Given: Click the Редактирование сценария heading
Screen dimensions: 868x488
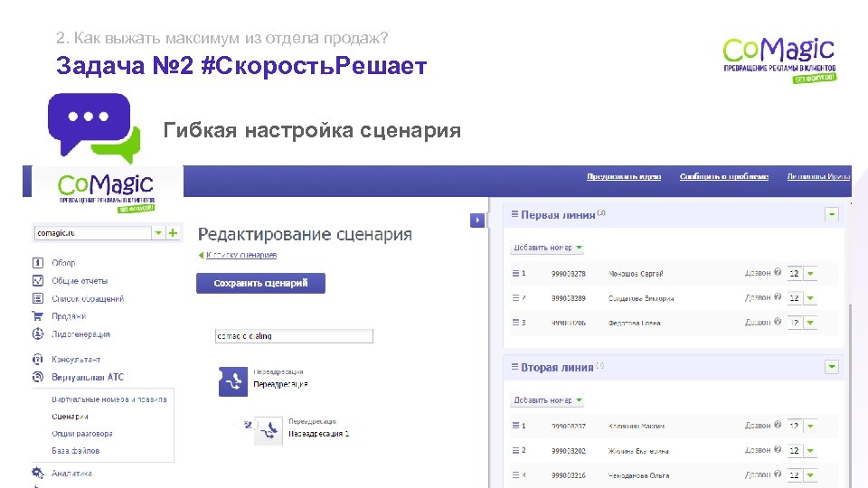Looking at the screenshot, I should tap(305, 234).
